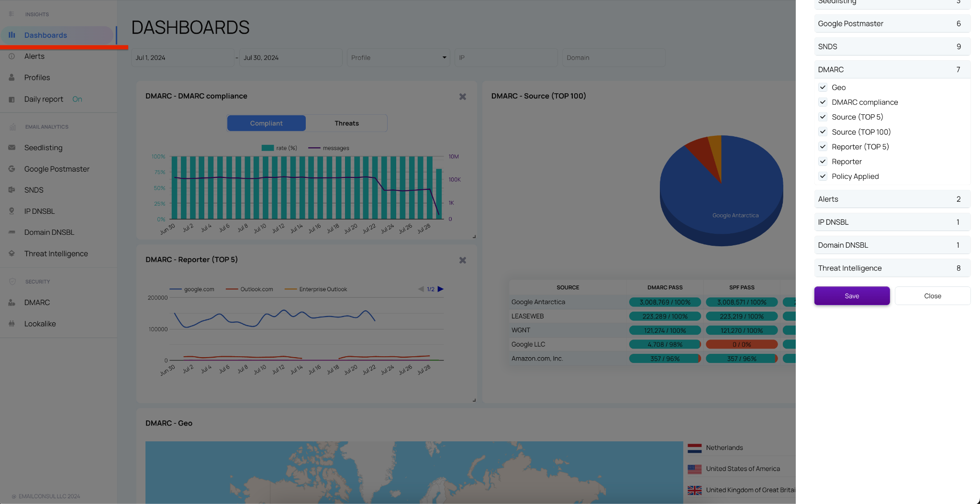Uncheck DMARC compliance checkbox

823,102
